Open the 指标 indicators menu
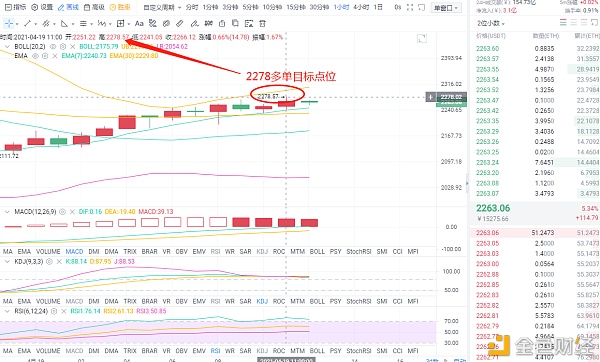The image size is (600, 362). coord(15,7)
